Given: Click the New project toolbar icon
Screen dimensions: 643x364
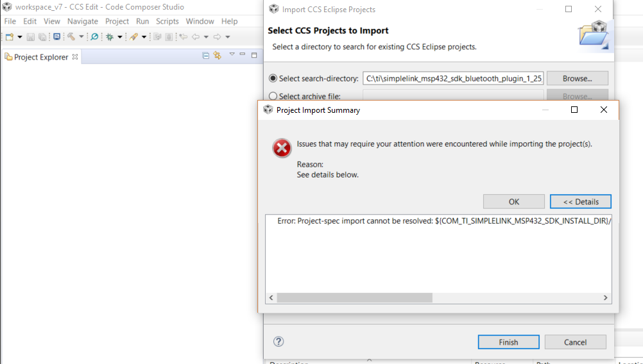Looking at the screenshot, I should [10, 37].
